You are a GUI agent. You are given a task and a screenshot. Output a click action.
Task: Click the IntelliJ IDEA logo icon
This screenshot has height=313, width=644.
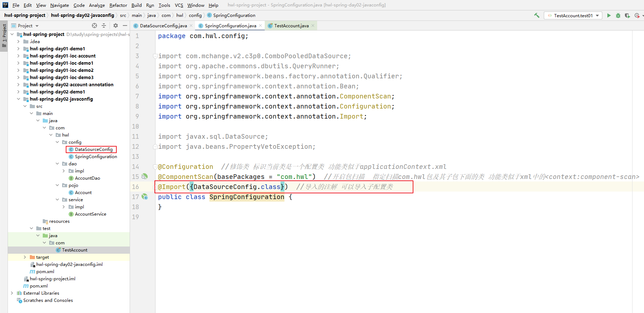click(x=5, y=5)
